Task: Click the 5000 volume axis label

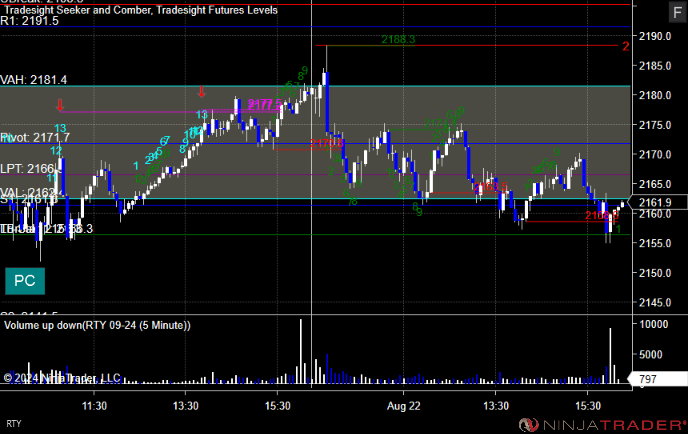Action: tap(651, 355)
